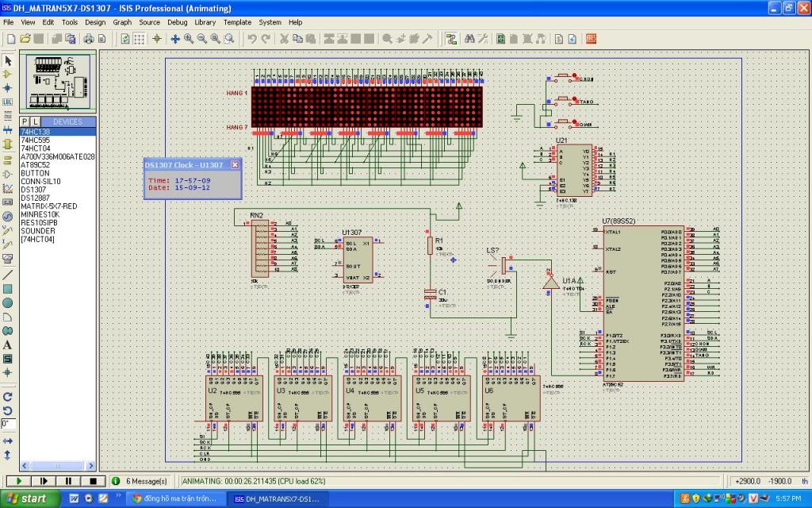Select the pan/center view icon

pyautogui.click(x=175, y=38)
